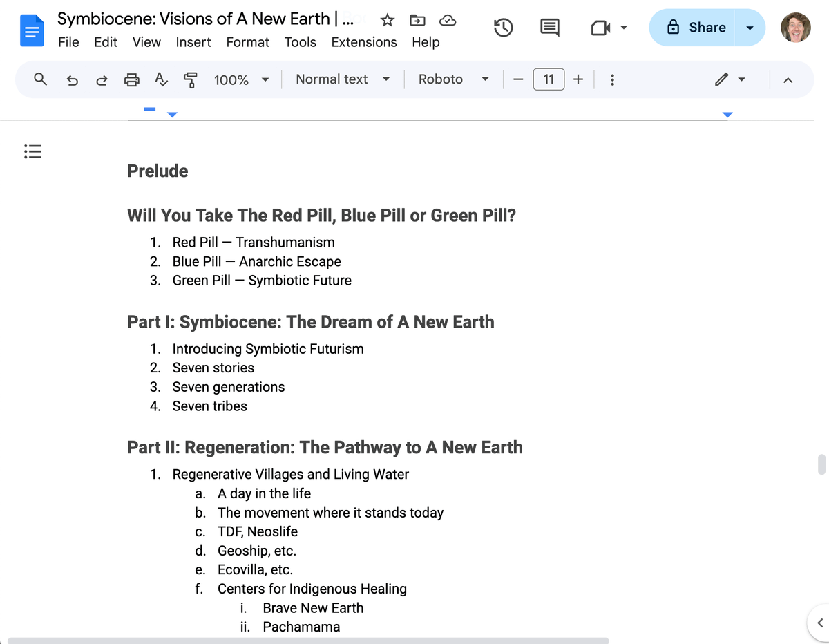Viewport: 829px width, 644px height.
Task: Expand the Normal text style dropdown
Action: point(343,79)
